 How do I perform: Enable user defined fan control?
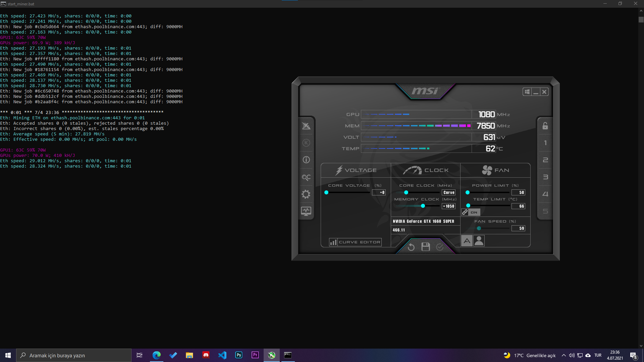tap(479, 241)
